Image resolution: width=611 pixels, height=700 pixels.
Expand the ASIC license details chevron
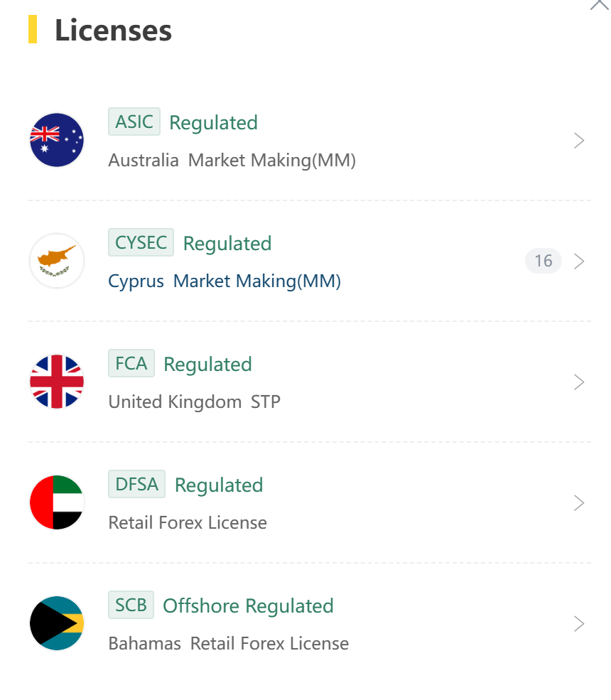point(579,140)
